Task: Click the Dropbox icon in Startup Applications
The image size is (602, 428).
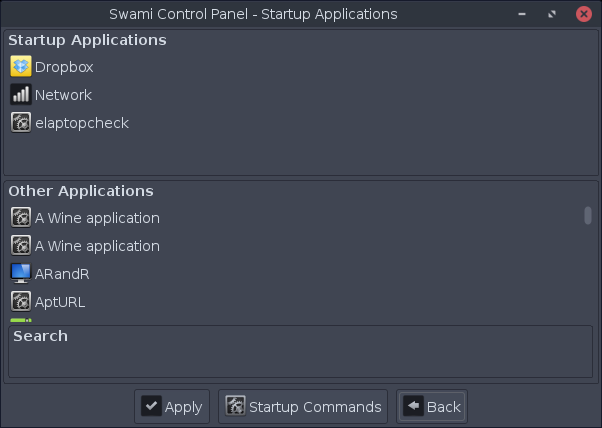Action: [x=21, y=67]
